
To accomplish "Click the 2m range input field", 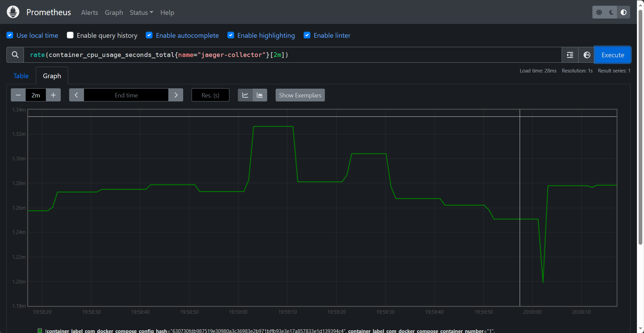I will tap(36, 95).
